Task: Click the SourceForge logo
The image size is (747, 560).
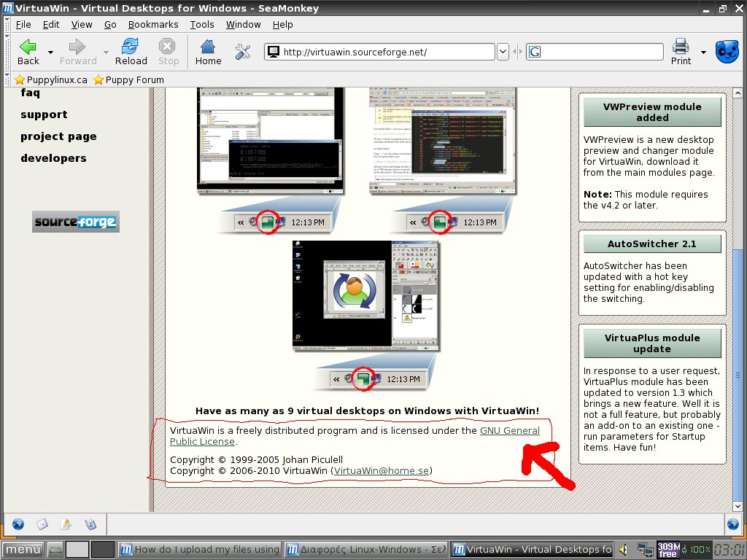Action: pyautogui.click(x=76, y=222)
